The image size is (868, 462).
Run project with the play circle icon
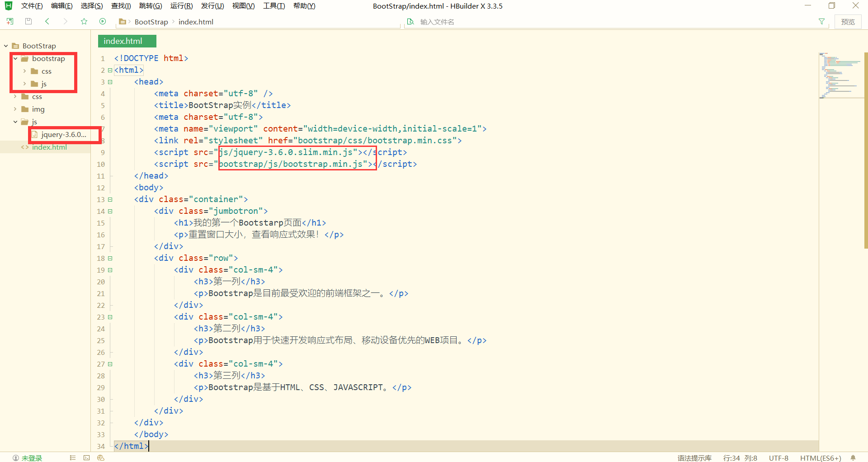click(x=103, y=21)
